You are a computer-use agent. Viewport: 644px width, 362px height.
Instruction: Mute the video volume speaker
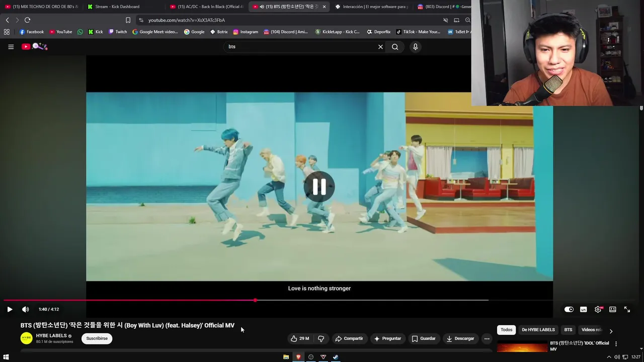(25, 309)
